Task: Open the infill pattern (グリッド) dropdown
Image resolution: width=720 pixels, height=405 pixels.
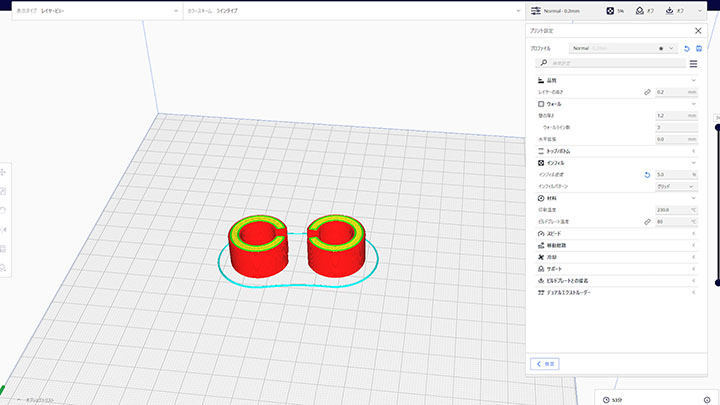Action: [x=676, y=186]
